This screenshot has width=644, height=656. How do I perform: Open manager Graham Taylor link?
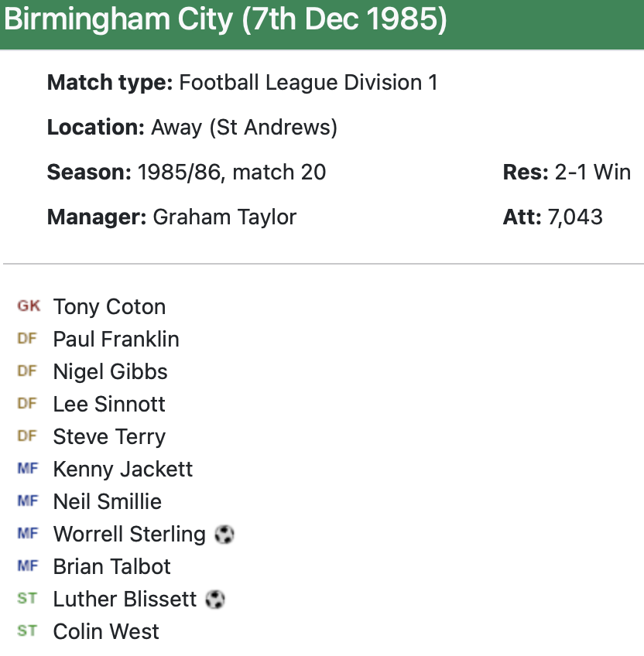[224, 217]
